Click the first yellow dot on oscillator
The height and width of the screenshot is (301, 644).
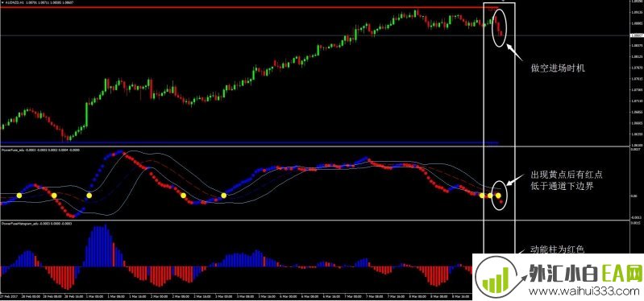click(x=19, y=196)
